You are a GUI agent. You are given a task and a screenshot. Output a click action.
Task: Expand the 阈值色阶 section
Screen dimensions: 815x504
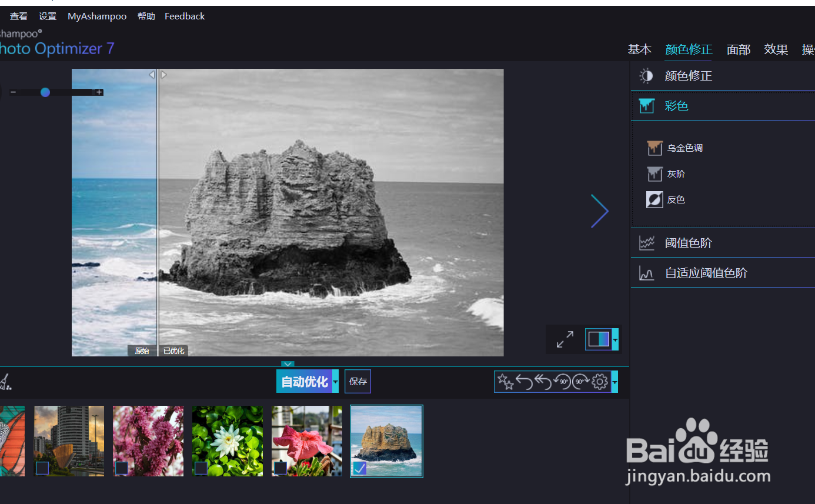[723, 243]
